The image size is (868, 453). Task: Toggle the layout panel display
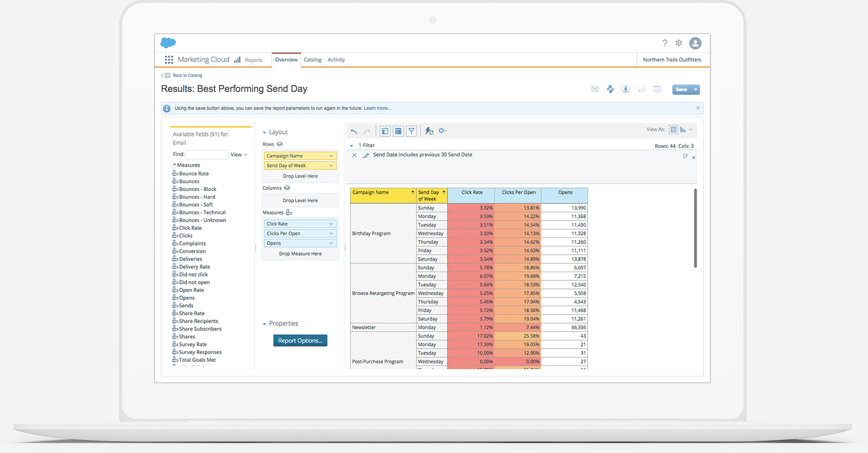point(398,131)
